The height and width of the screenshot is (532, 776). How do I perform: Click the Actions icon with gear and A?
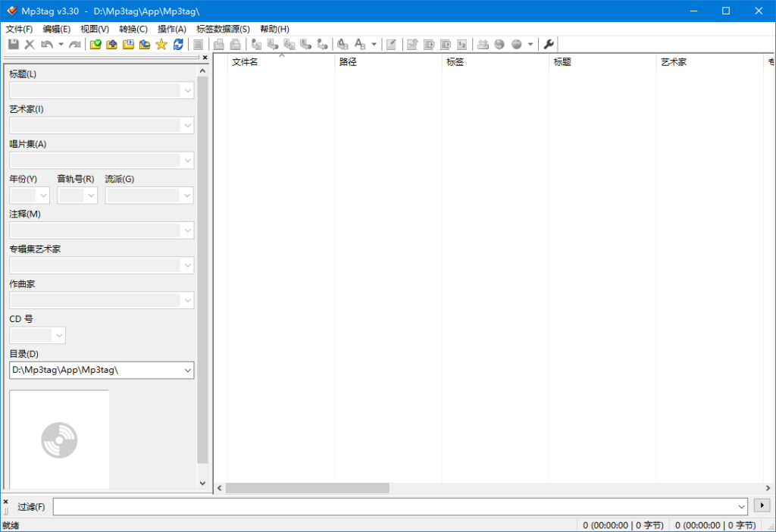pos(343,44)
